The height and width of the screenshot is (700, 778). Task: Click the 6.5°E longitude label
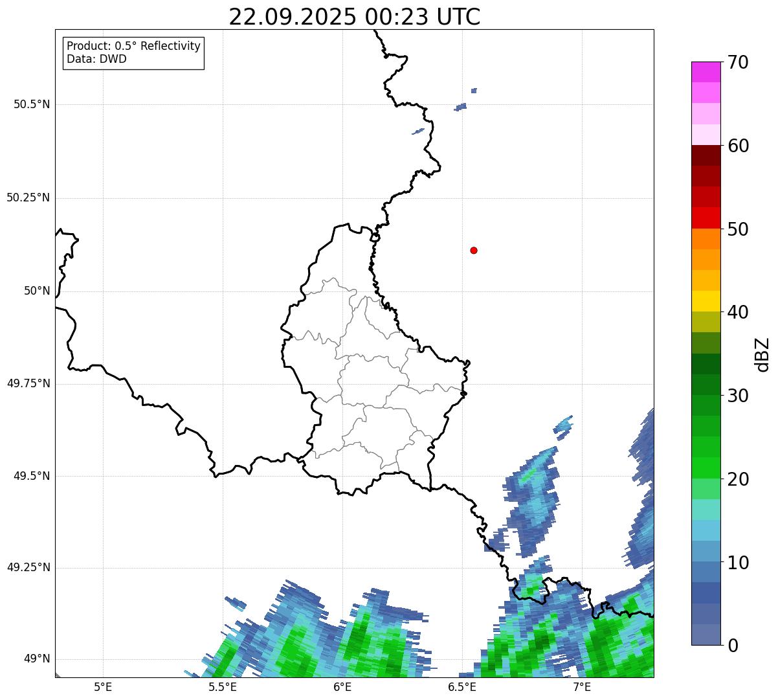point(462,686)
